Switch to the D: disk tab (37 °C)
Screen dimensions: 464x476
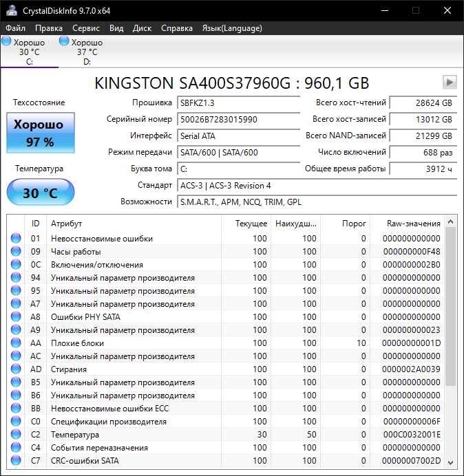pyautogui.click(x=87, y=52)
